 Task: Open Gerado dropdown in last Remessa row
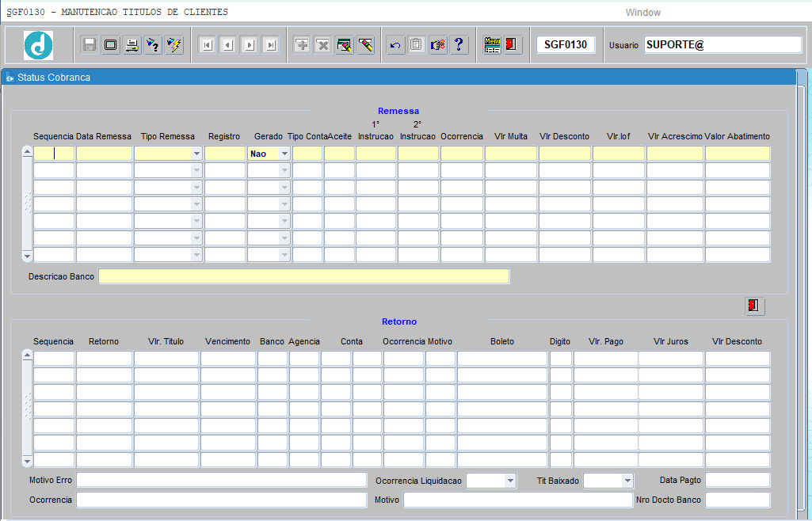click(x=284, y=254)
